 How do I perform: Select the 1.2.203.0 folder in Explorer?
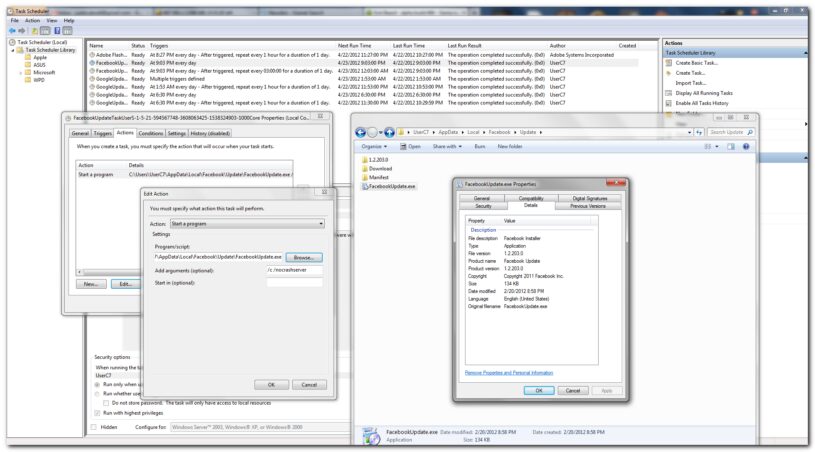[375, 160]
